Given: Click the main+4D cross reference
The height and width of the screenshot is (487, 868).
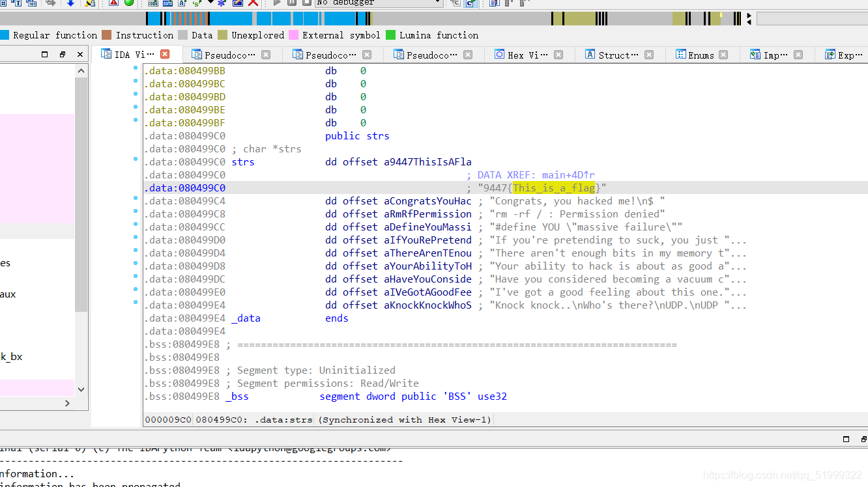Looking at the screenshot, I should tap(568, 174).
